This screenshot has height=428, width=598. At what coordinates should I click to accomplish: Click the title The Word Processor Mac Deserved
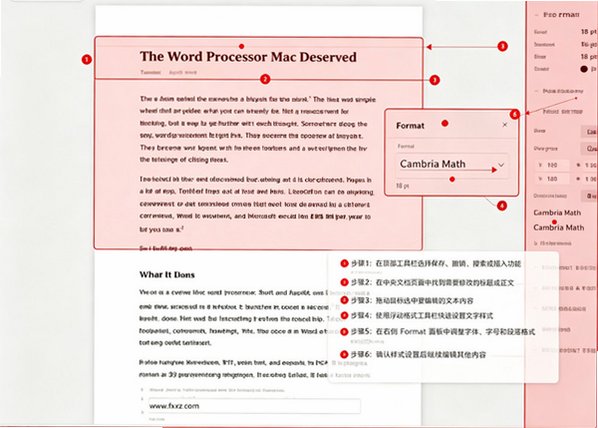[x=248, y=57]
